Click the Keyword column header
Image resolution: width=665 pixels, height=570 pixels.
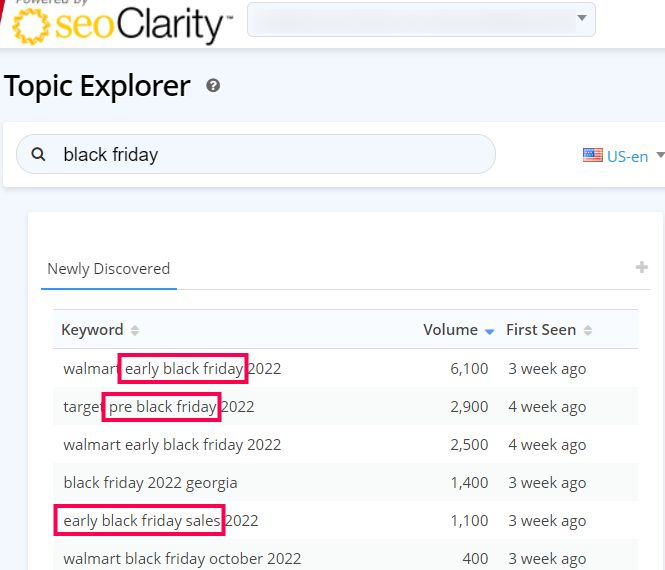coord(92,330)
